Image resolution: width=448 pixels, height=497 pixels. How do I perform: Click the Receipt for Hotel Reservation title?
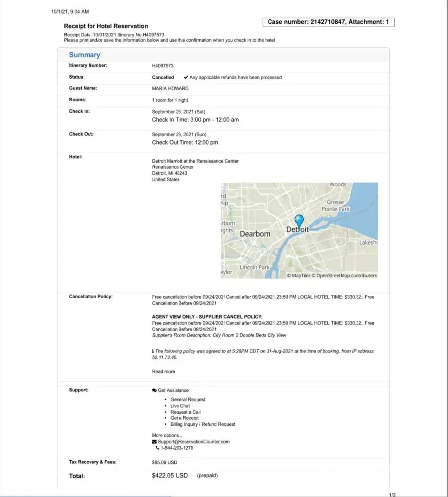[x=106, y=26]
